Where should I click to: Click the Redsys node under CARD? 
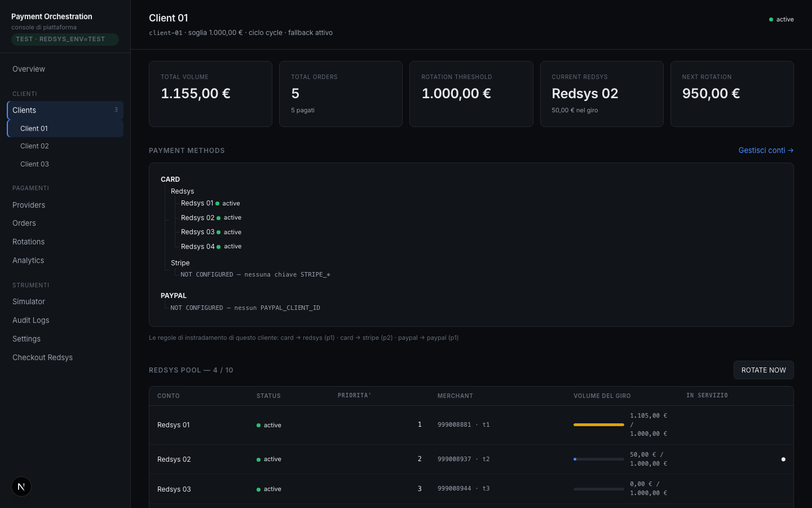(182, 191)
